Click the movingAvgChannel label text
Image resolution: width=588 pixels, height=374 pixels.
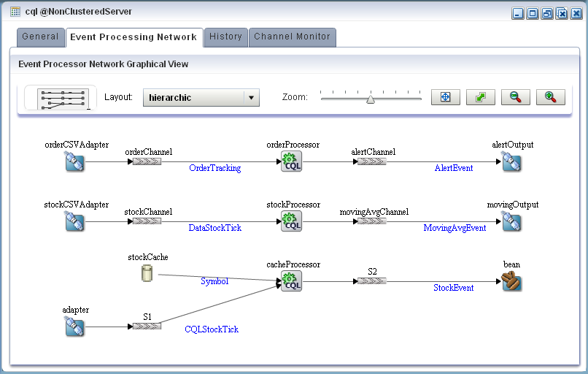[374, 212]
